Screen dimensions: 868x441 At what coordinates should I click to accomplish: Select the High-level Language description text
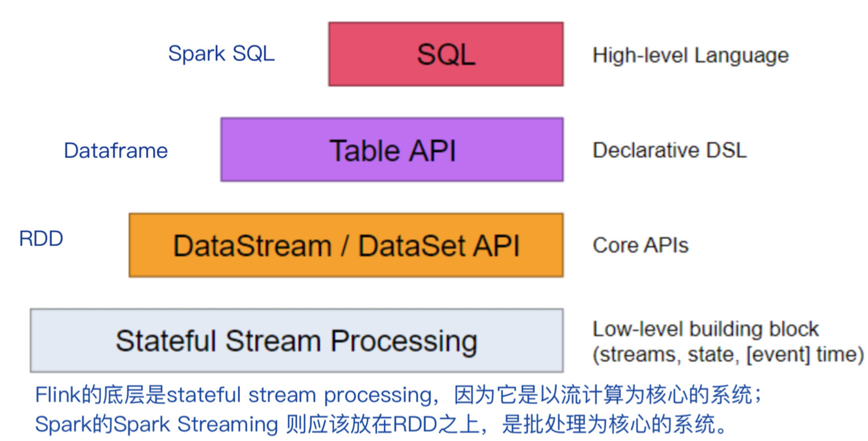coord(690,55)
